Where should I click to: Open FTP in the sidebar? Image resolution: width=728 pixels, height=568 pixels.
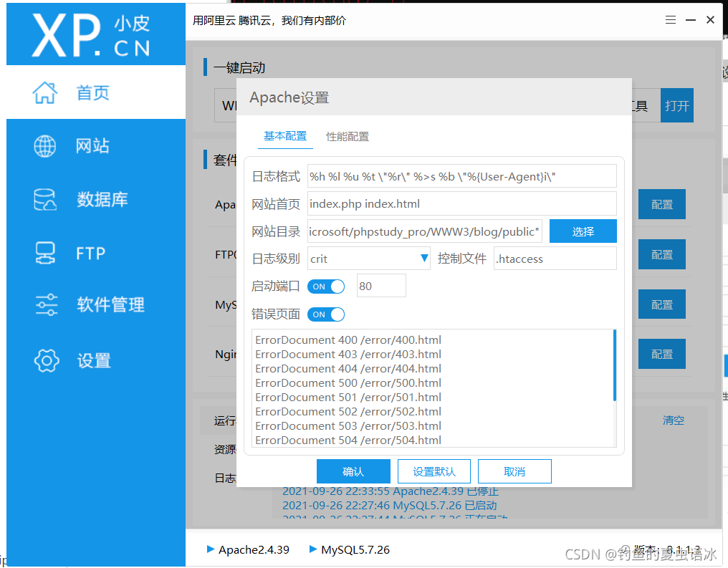95,254
